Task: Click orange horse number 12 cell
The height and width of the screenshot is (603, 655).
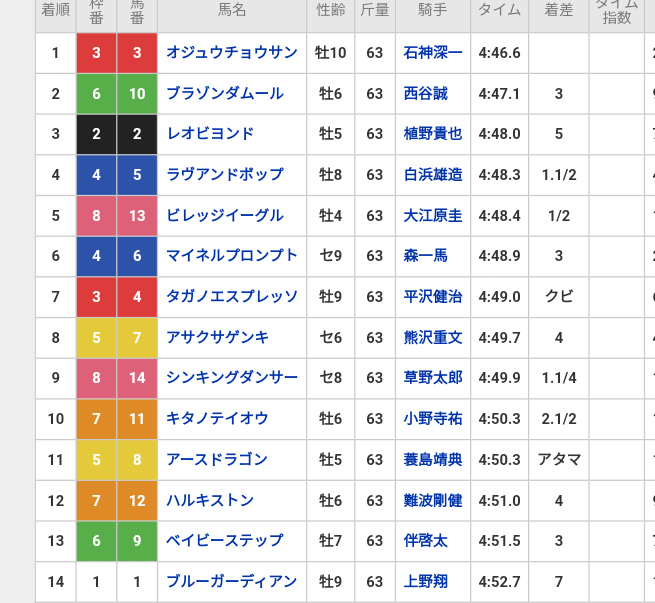Action: click(137, 500)
